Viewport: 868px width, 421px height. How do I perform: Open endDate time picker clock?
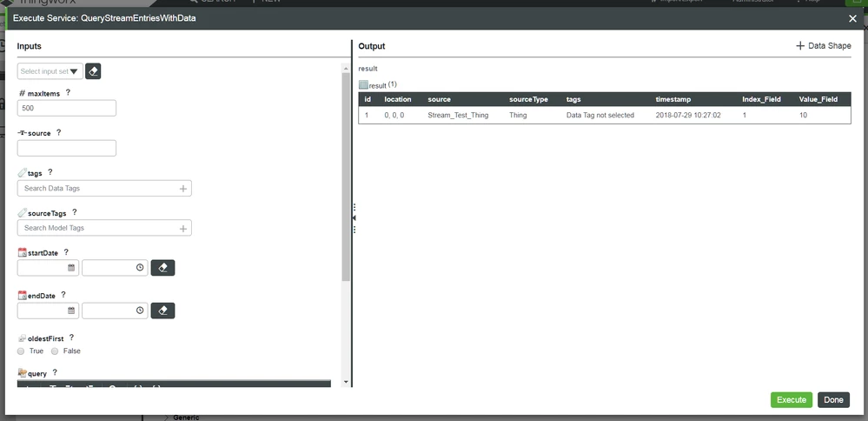(x=140, y=311)
